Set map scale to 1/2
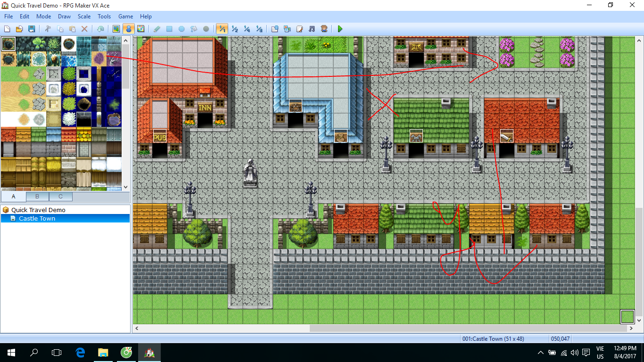Viewport: 644px width, 362px height. click(234, 29)
